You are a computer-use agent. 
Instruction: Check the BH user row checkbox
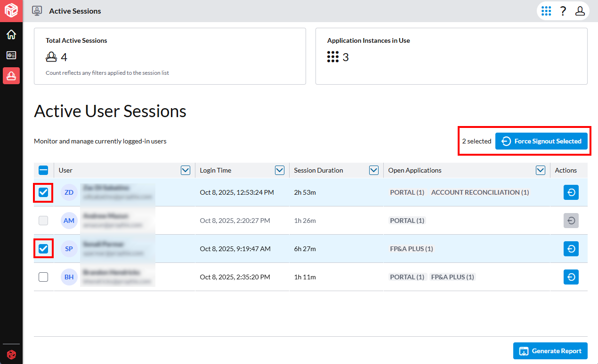pos(43,277)
